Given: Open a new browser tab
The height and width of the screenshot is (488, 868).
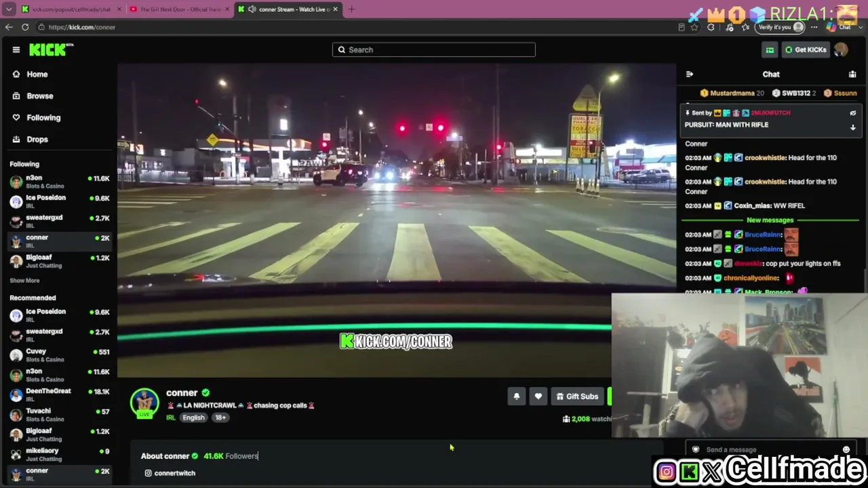Looking at the screenshot, I should click(351, 9).
